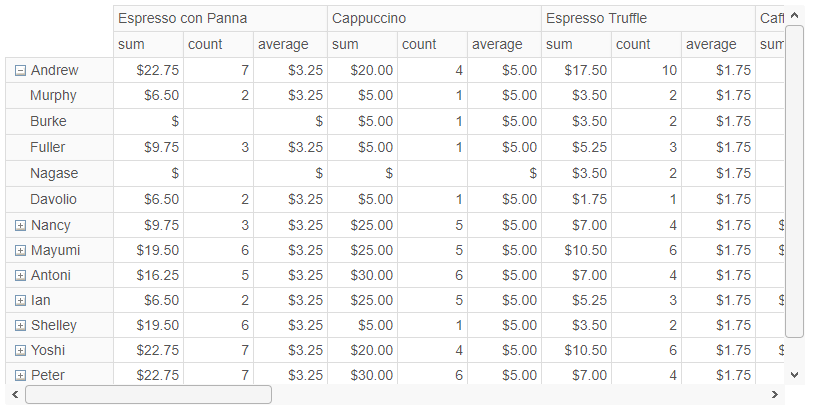Expand the Shelley row

click(20, 326)
